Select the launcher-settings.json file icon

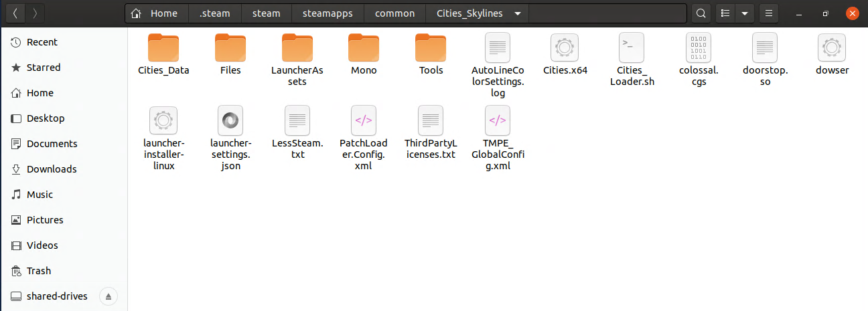pos(230,121)
